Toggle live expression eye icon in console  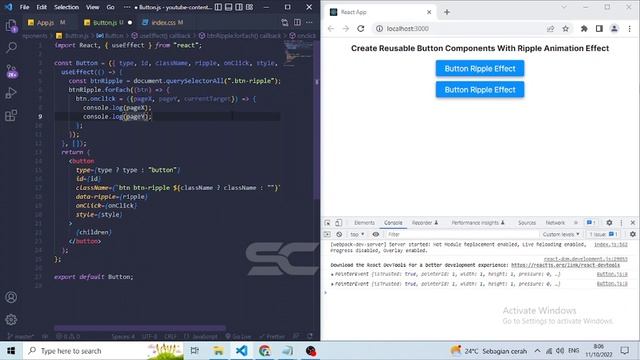point(376,234)
